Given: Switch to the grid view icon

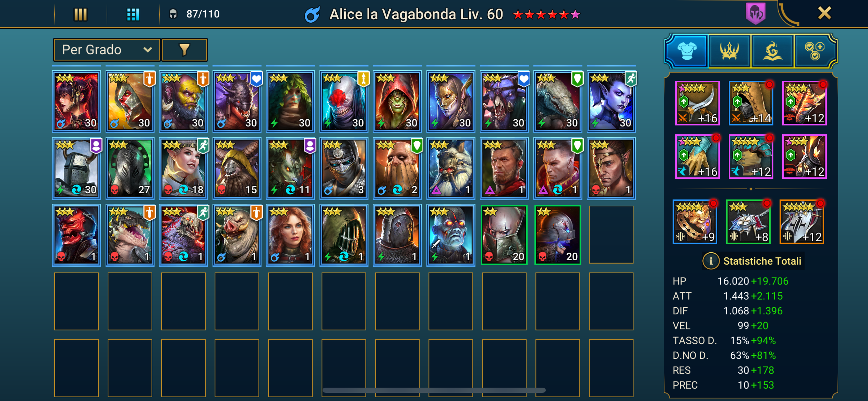Looking at the screenshot, I should pos(133,14).
